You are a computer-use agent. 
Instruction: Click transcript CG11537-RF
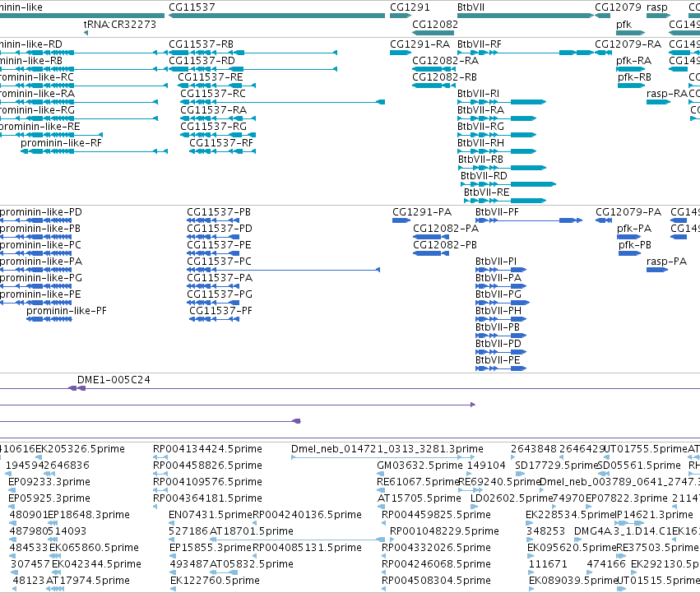point(221,143)
